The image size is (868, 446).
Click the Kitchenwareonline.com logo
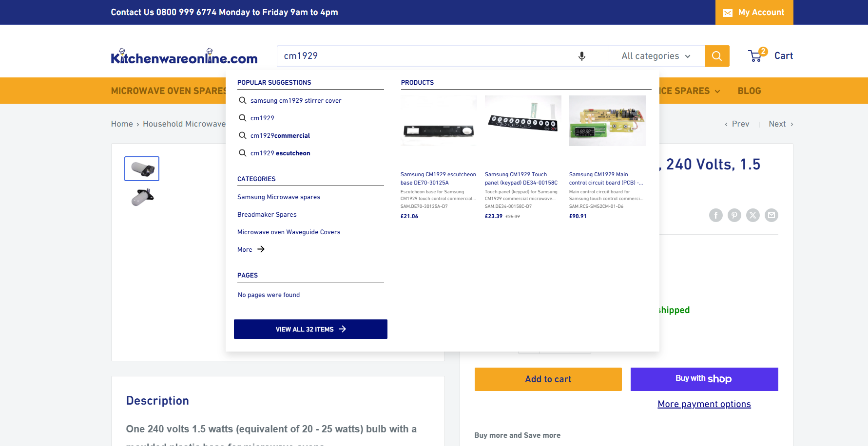pos(184,56)
